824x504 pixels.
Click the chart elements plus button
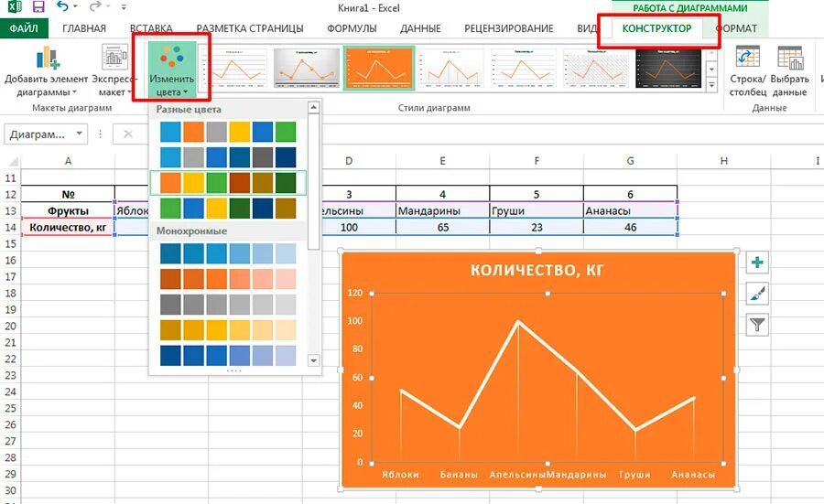[757, 263]
